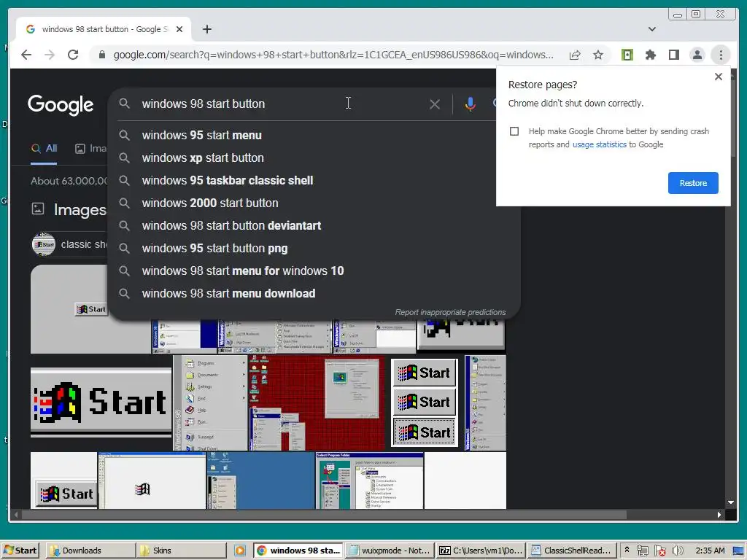The height and width of the screenshot is (560, 747).
Task: Dismiss the Restore pages popup
Action: click(719, 77)
